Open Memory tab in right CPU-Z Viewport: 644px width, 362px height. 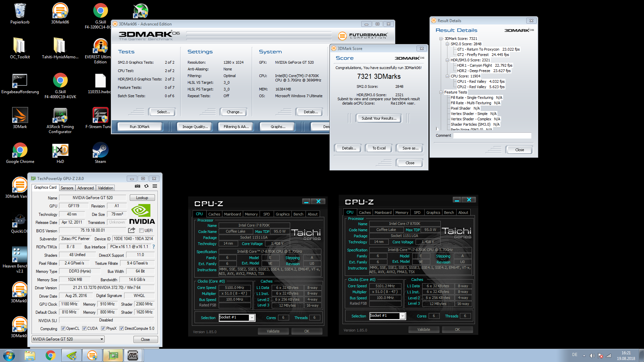click(402, 213)
